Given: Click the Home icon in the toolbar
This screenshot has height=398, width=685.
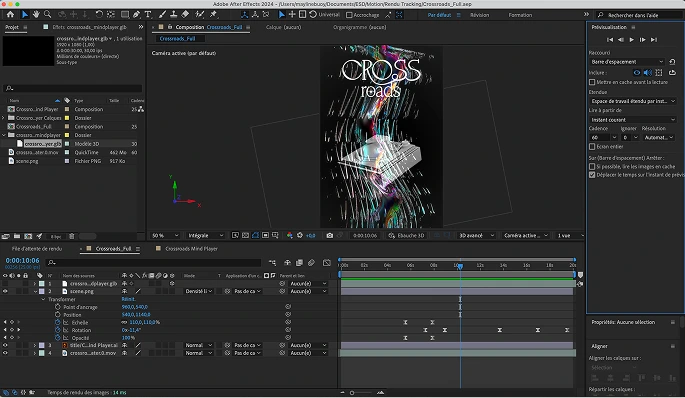Looking at the screenshot, I should pyautogui.click(x=10, y=14).
